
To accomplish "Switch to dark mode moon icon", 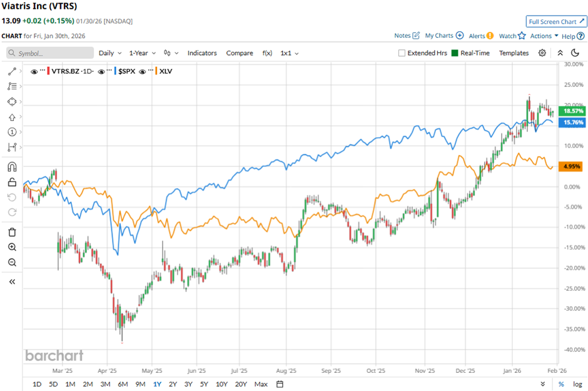I will 575,53.
